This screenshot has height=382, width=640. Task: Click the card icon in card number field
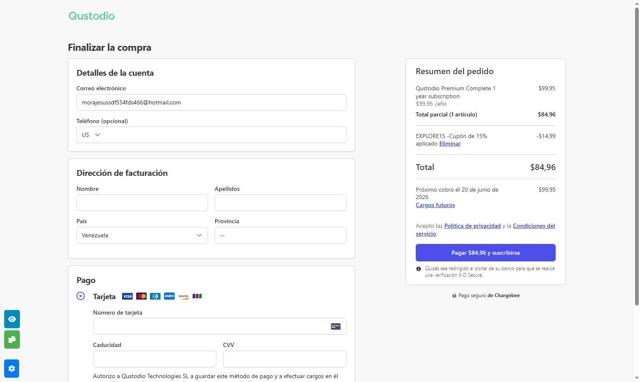tap(336, 326)
